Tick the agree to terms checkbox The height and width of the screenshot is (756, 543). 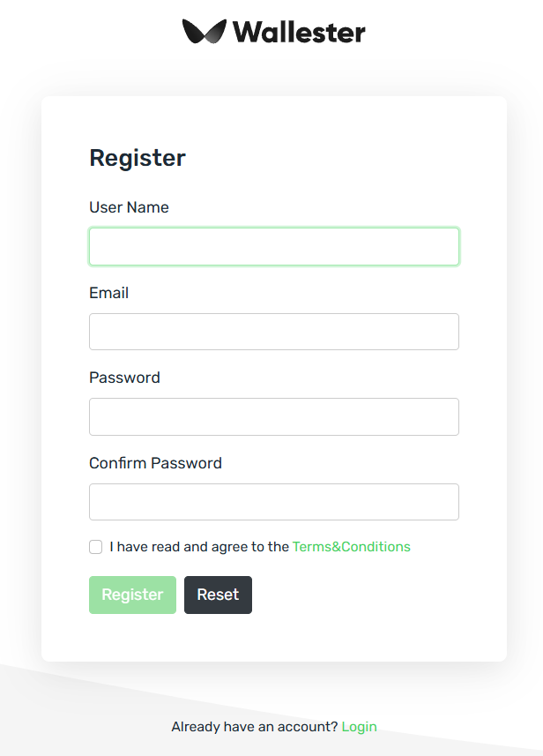(96, 547)
